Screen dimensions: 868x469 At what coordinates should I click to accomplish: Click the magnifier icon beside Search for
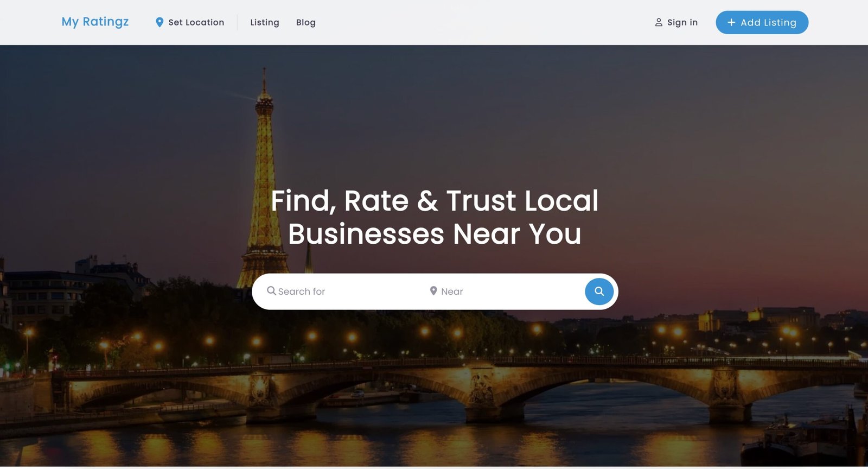click(x=271, y=291)
